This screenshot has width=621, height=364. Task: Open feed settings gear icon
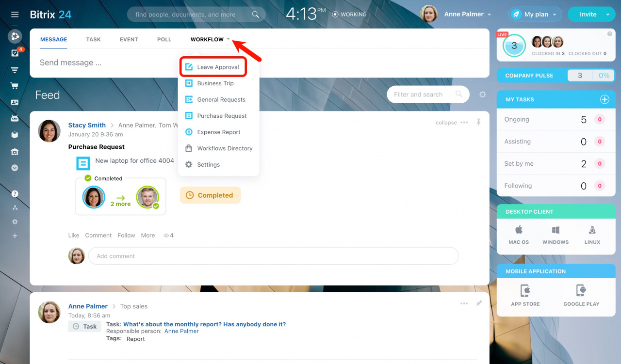(483, 95)
